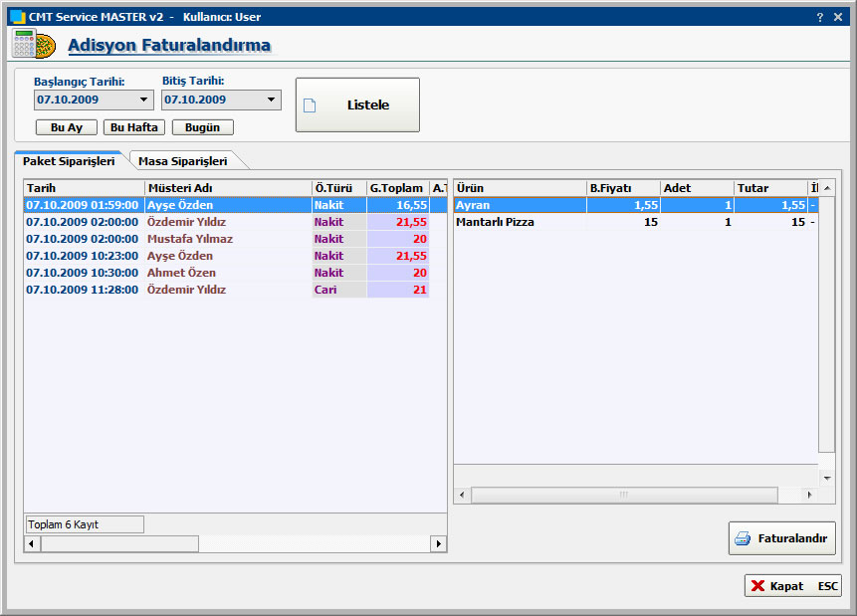Click the help question mark icon
This screenshot has width=857, height=616.
pyautogui.click(x=820, y=17)
